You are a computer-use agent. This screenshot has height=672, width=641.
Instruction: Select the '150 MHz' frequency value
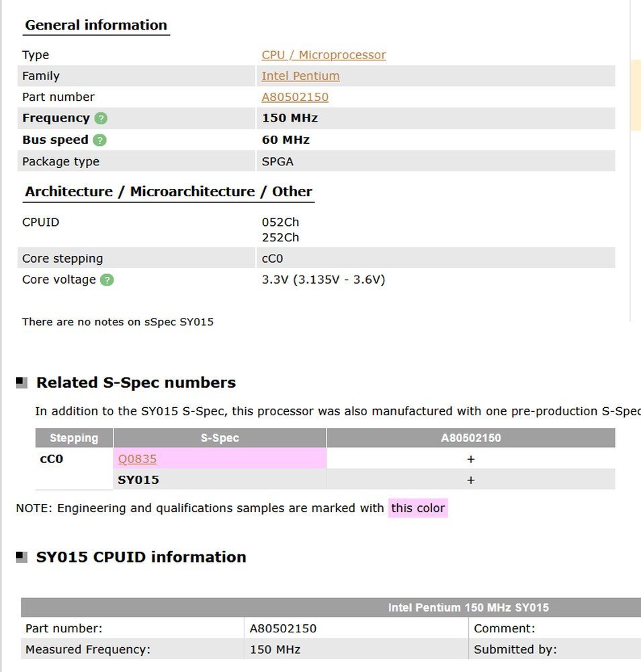[x=290, y=118]
